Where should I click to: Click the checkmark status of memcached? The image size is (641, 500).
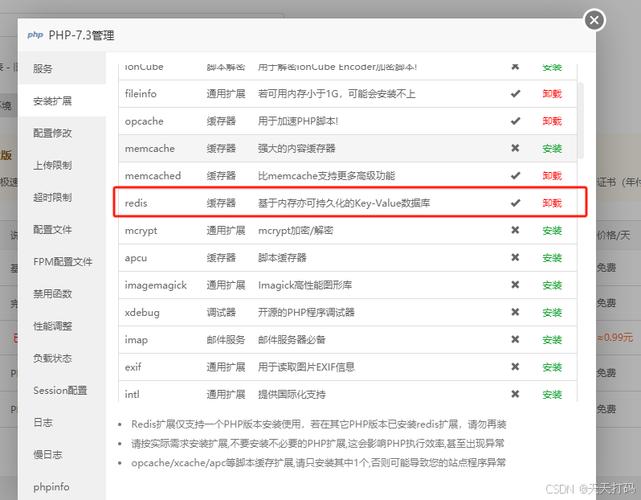[515, 175]
